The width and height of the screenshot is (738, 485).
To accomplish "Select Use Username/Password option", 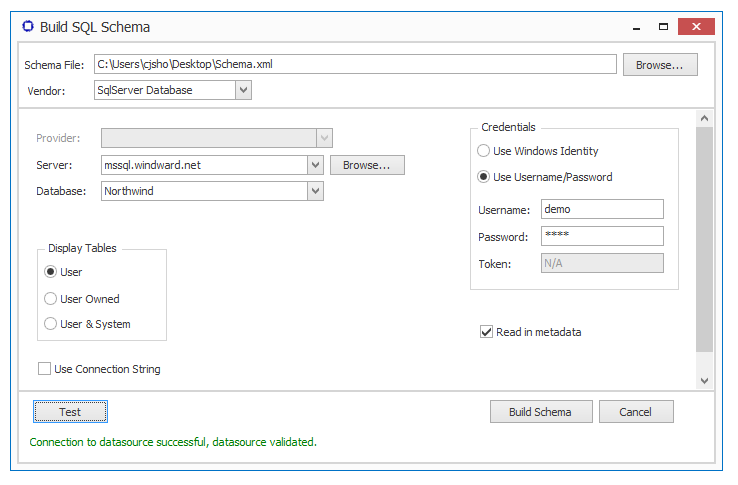I will pyautogui.click(x=483, y=177).
